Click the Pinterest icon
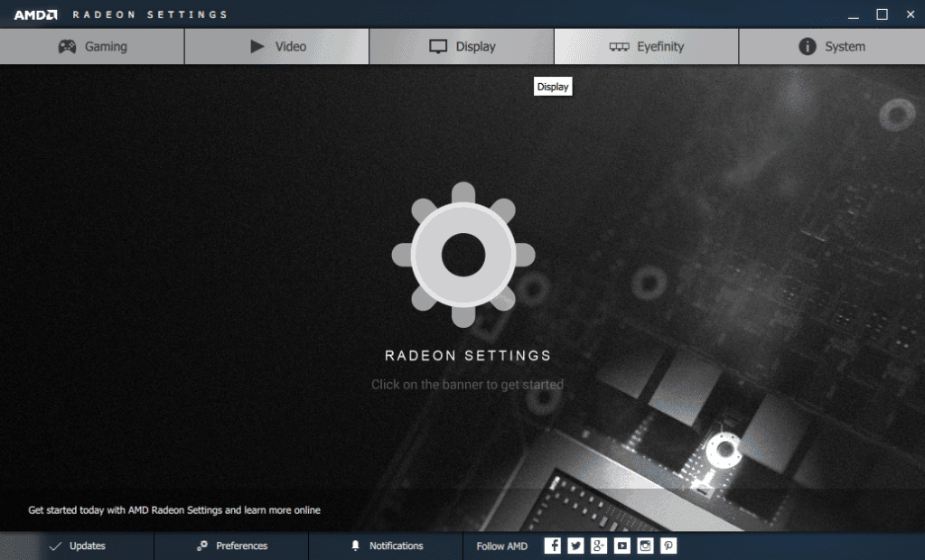Screen dimensions: 925x560 [668, 546]
